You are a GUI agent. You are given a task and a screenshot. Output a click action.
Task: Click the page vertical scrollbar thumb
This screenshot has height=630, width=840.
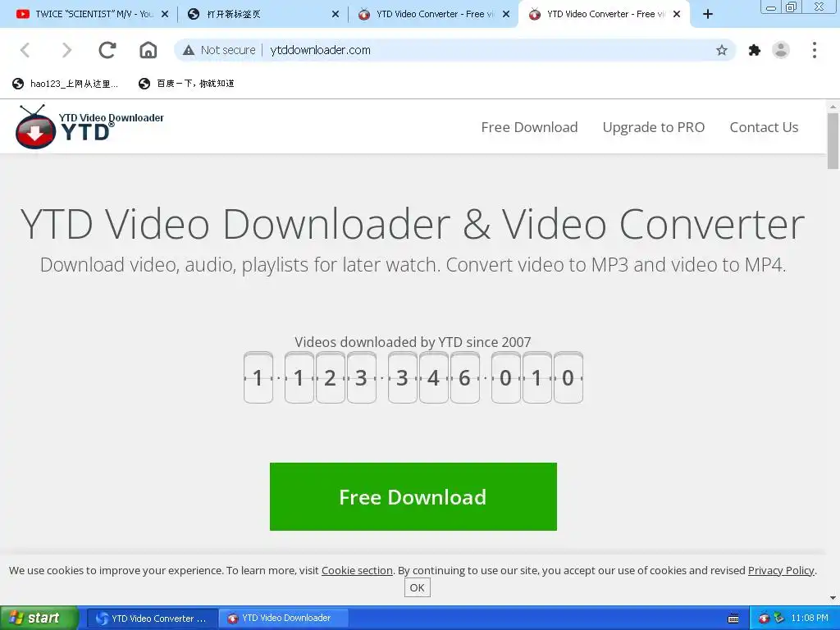[x=833, y=141]
